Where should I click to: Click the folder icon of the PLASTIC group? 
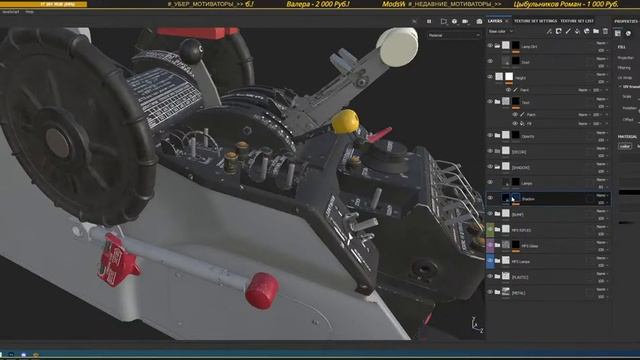click(x=498, y=277)
